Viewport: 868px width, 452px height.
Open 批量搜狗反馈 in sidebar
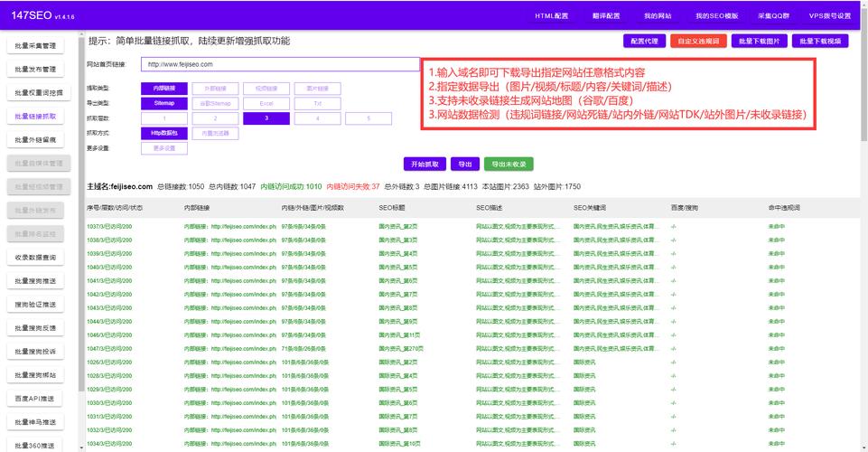(35, 328)
